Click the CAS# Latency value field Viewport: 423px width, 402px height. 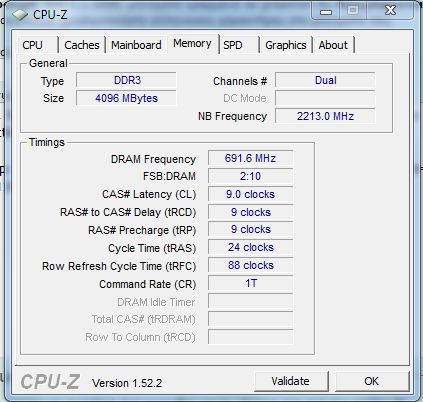(x=250, y=194)
